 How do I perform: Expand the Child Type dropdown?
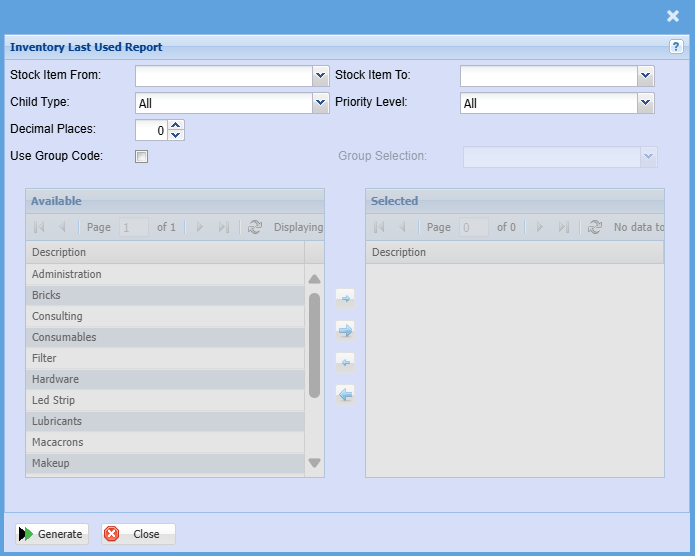(x=320, y=102)
